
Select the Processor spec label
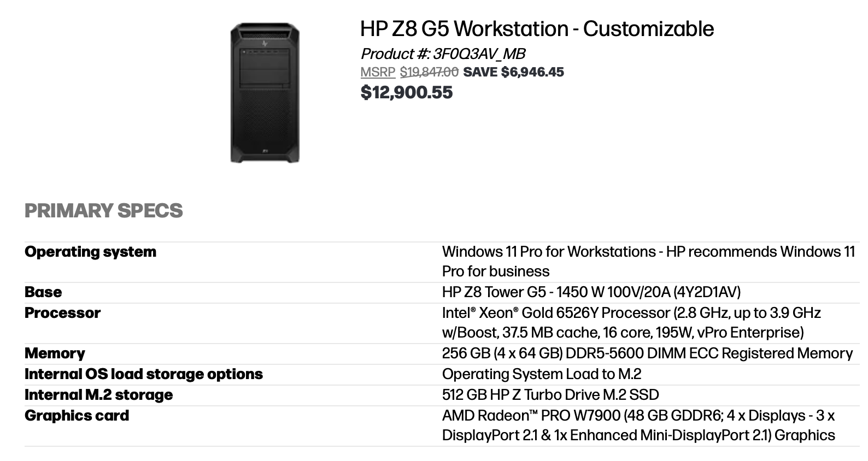63,313
